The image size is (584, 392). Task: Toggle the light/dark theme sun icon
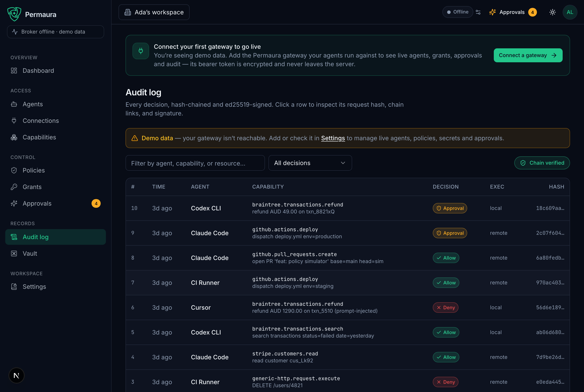[x=552, y=12]
